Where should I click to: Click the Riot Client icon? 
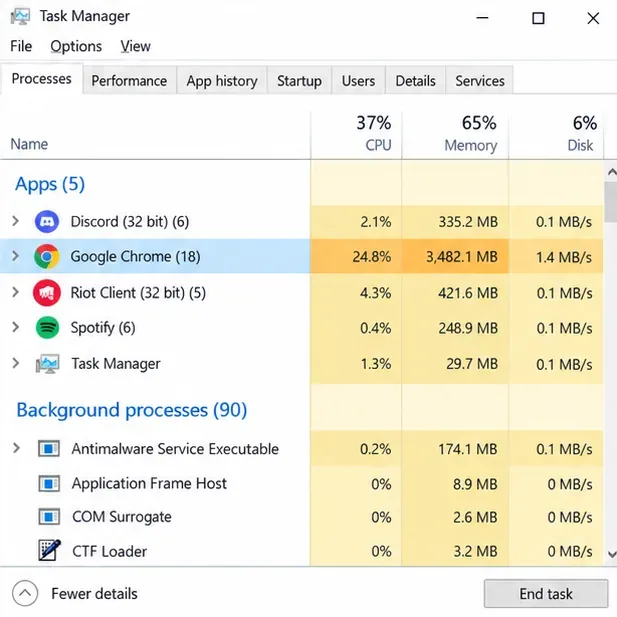coord(47,293)
